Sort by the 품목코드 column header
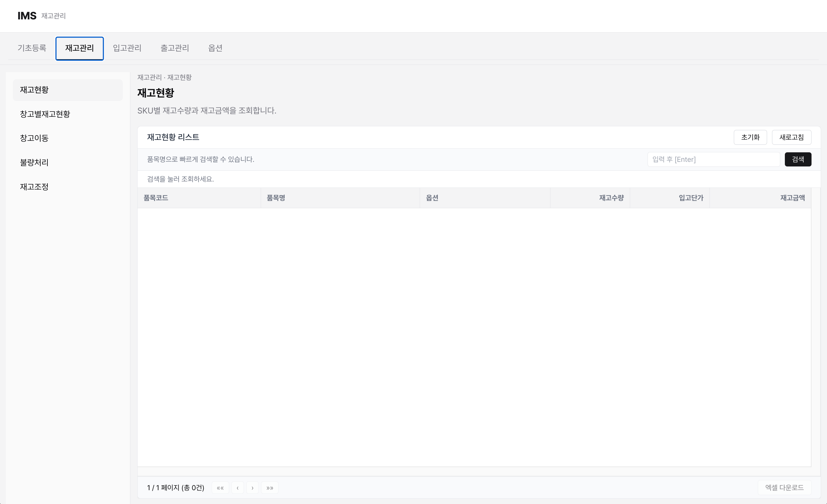Image resolution: width=827 pixels, height=504 pixels. pos(156,198)
